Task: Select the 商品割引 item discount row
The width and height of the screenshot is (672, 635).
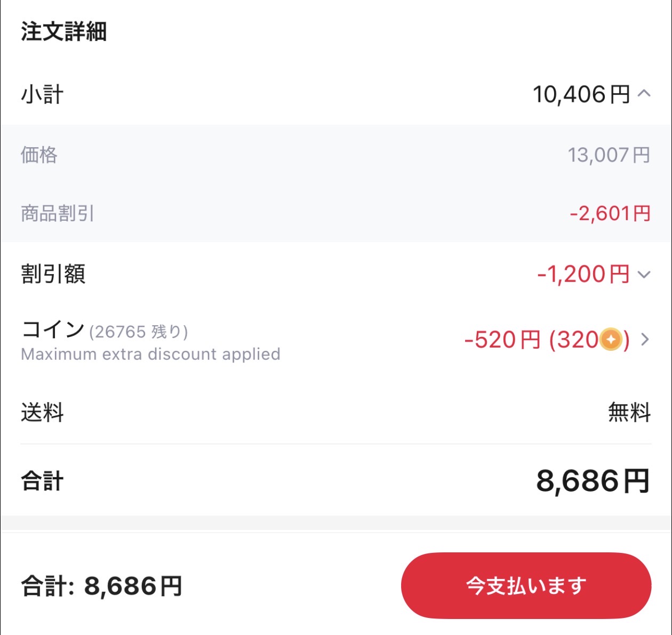Action: point(56,214)
